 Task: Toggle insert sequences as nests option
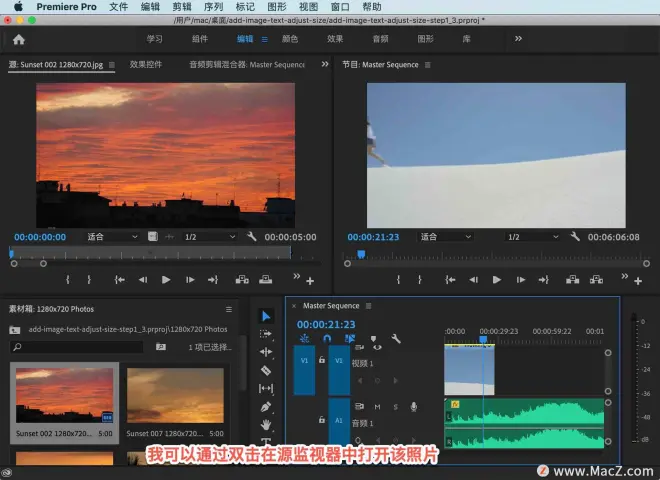click(x=304, y=339)
